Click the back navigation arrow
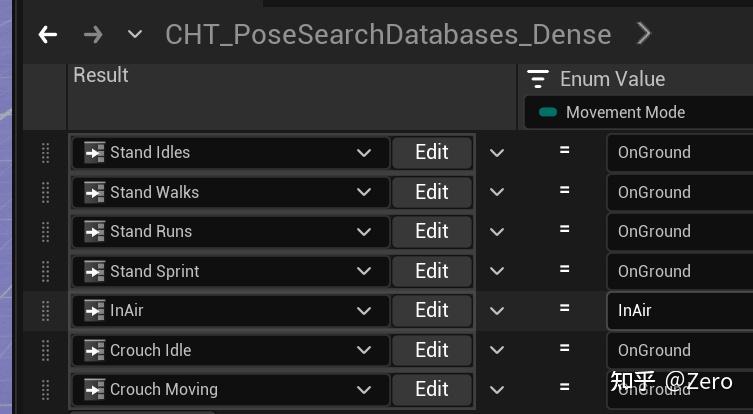This screenshot has height=414, width=753. click(47, 35)
